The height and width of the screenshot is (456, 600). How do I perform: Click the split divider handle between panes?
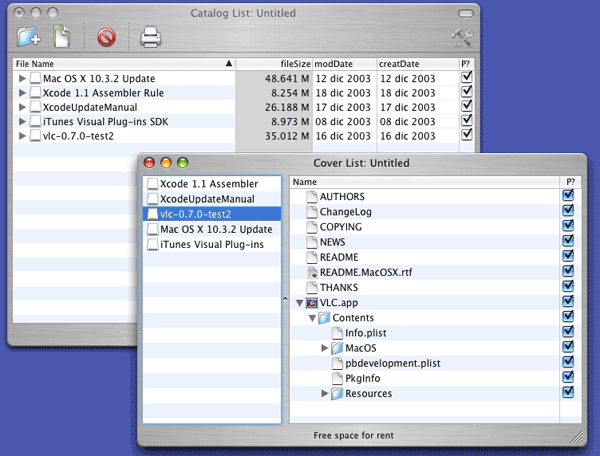[286, 300]
